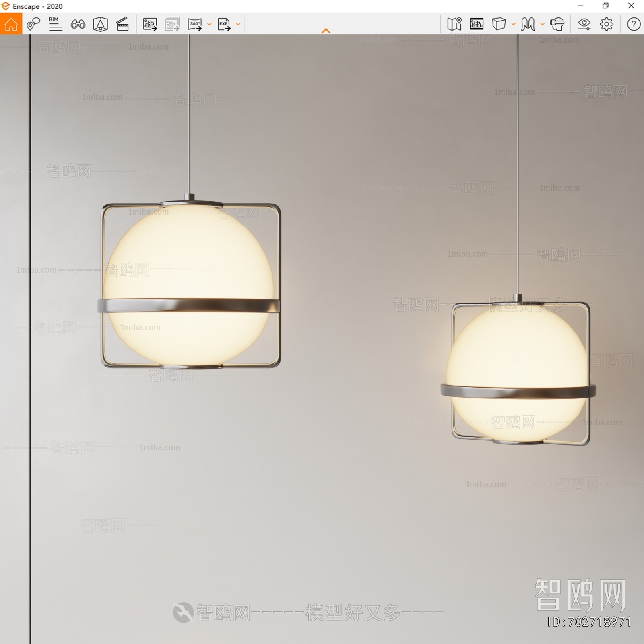
Task: Click the cube projection mode icon
Action: [x=499, y=24]
